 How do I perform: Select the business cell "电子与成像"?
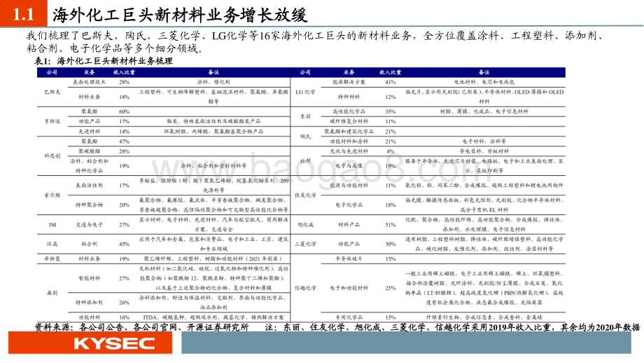coord(349,166)
